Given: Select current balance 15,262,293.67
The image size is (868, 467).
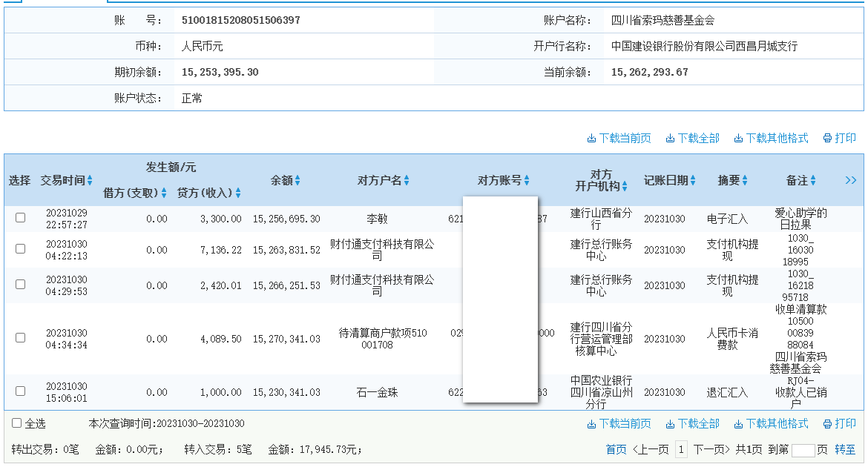Looking at the screenshot, I should pos(649,73).
